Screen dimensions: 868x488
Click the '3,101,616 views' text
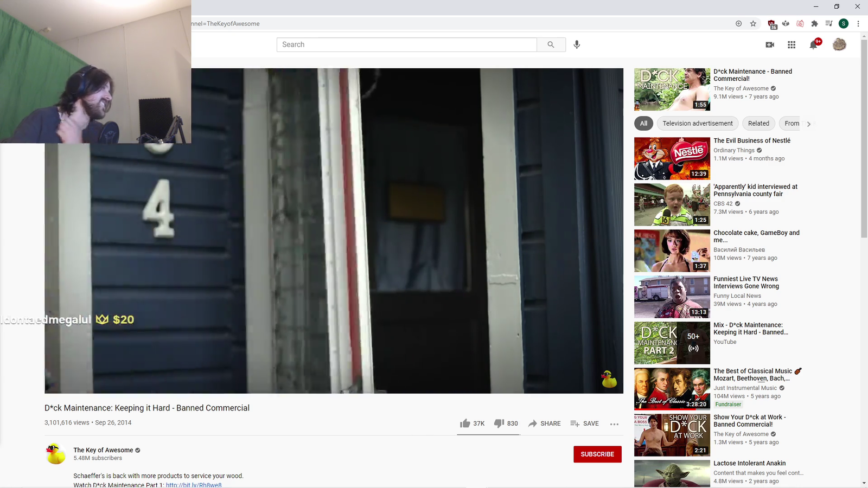pos(67,422)
